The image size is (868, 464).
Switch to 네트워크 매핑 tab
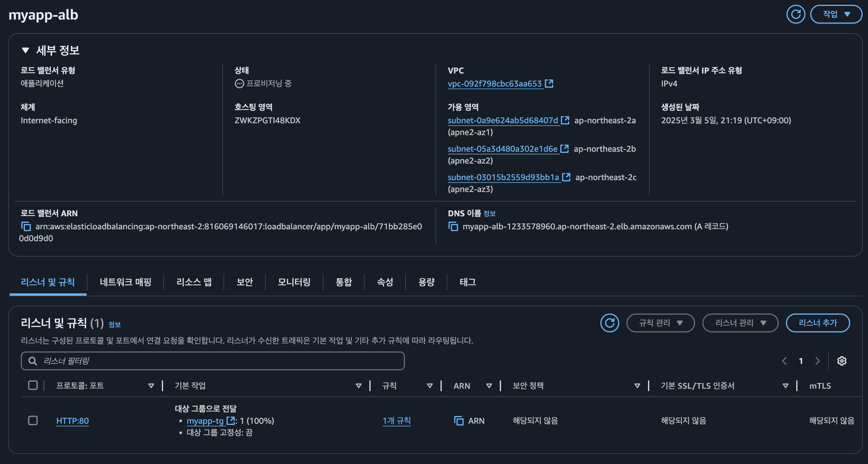[125, 282]
